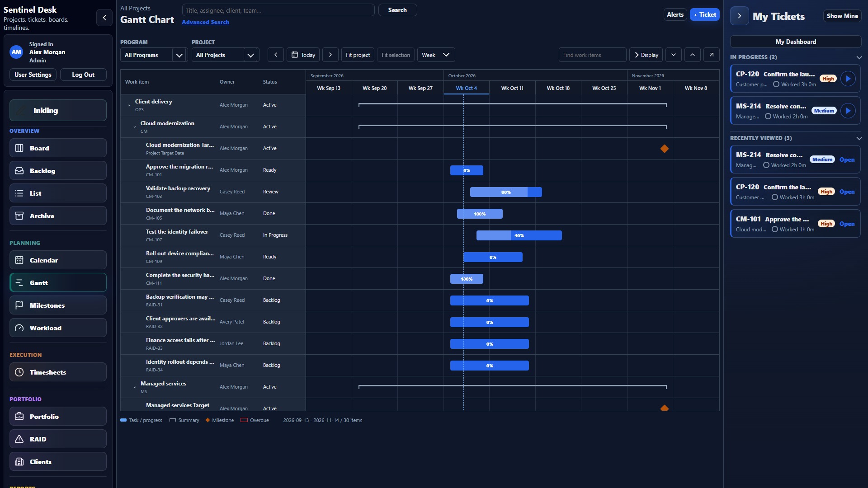The width and height of the screenshot is (868, 488).
Task: Open the Milestones flag icon
Action: pos(19,305)
